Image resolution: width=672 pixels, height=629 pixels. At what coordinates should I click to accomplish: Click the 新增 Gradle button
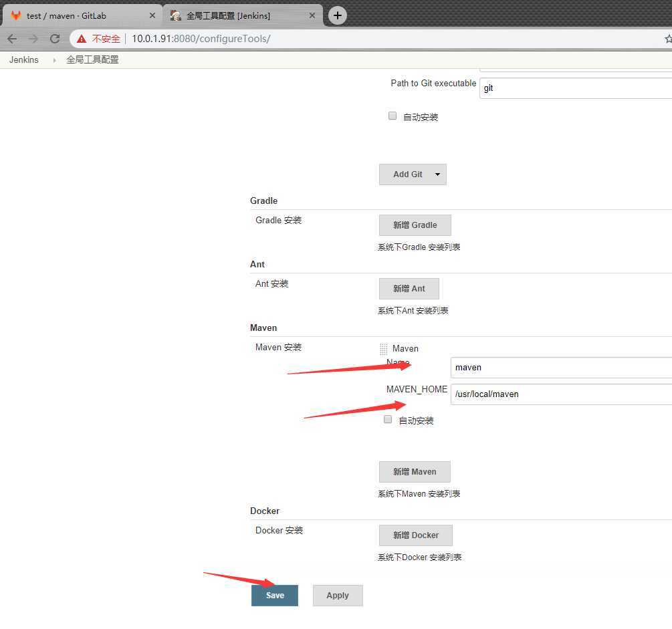(415, 225)
